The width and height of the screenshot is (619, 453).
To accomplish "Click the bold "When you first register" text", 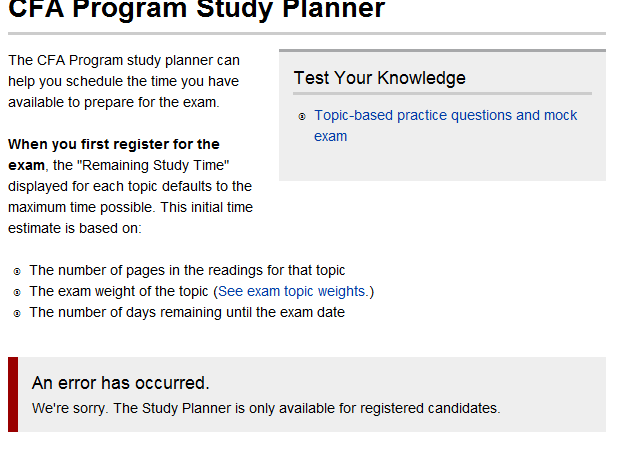I will [x=113, y=145].
